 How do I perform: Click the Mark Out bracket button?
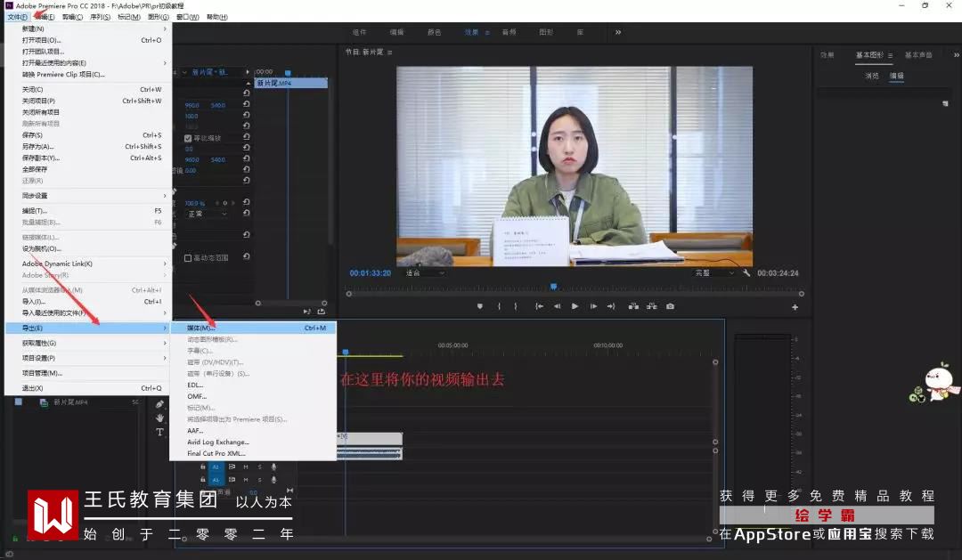(x=516, y=306)
